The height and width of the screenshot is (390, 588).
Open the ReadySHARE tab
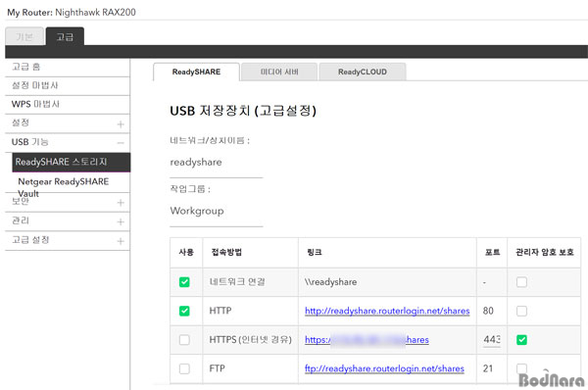(196, 72)
